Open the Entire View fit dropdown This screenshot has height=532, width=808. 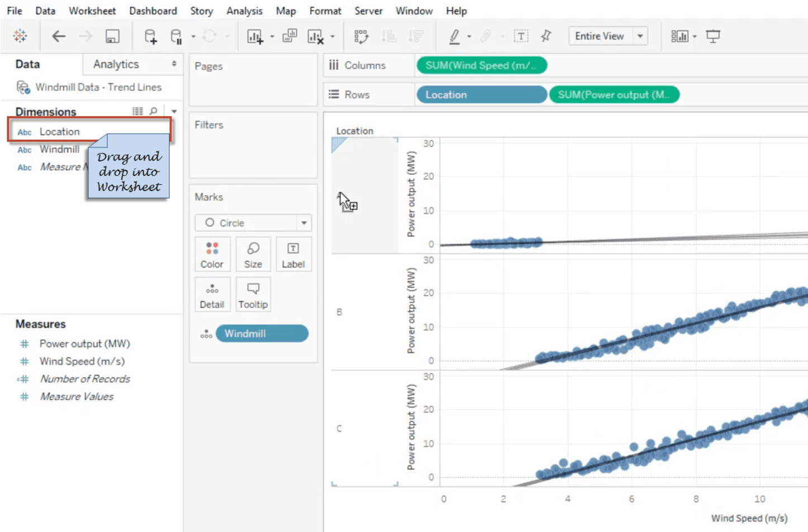point(640,36)
